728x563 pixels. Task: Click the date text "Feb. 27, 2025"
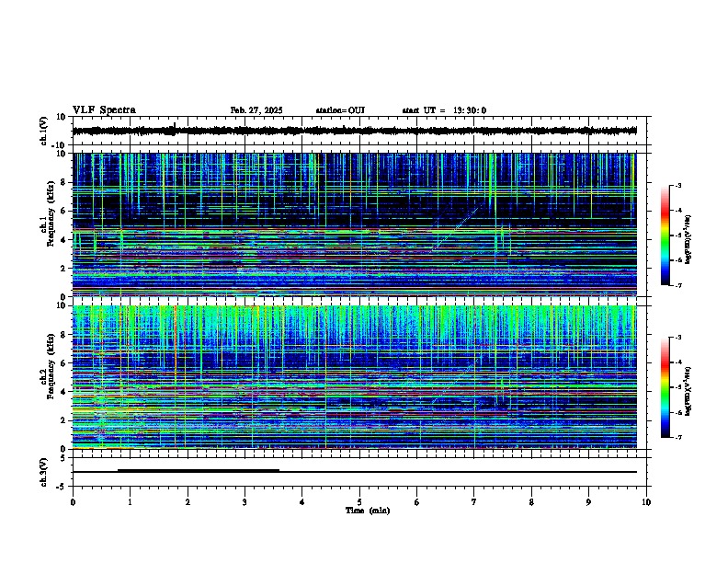(256, 110)
